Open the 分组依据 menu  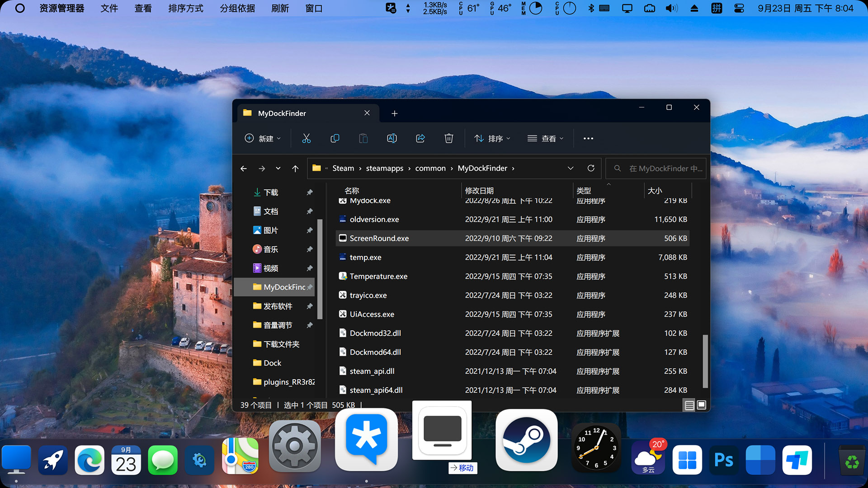[237, 8]
